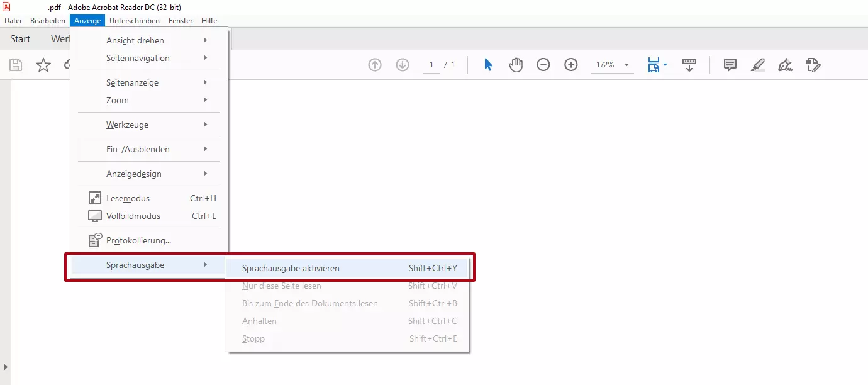
Task: Expand Anzeigedesign submenu
Action: point(149,174)
